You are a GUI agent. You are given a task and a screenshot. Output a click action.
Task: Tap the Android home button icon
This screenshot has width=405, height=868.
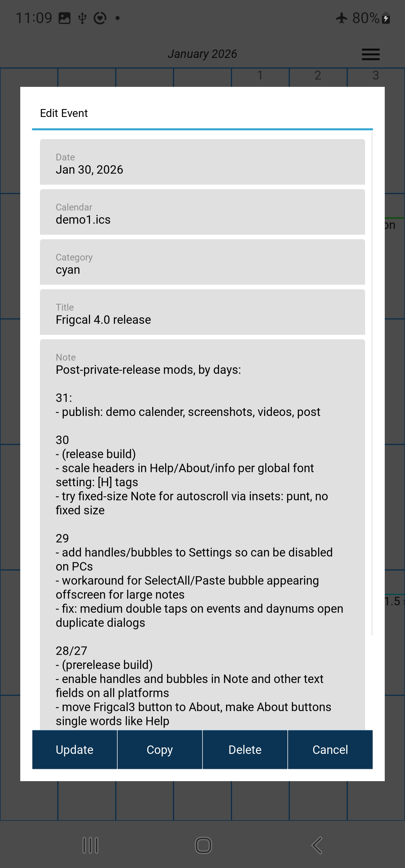[203, 845]
